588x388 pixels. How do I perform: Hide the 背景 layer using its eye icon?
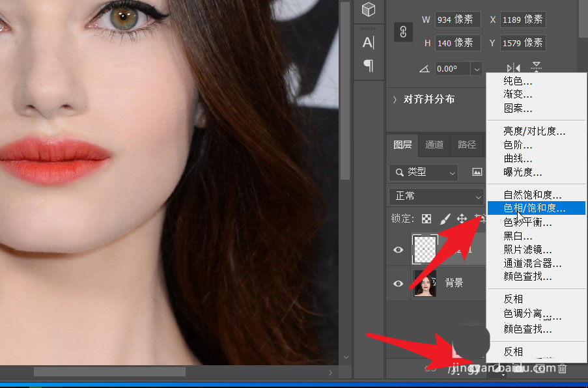[399, 283]
